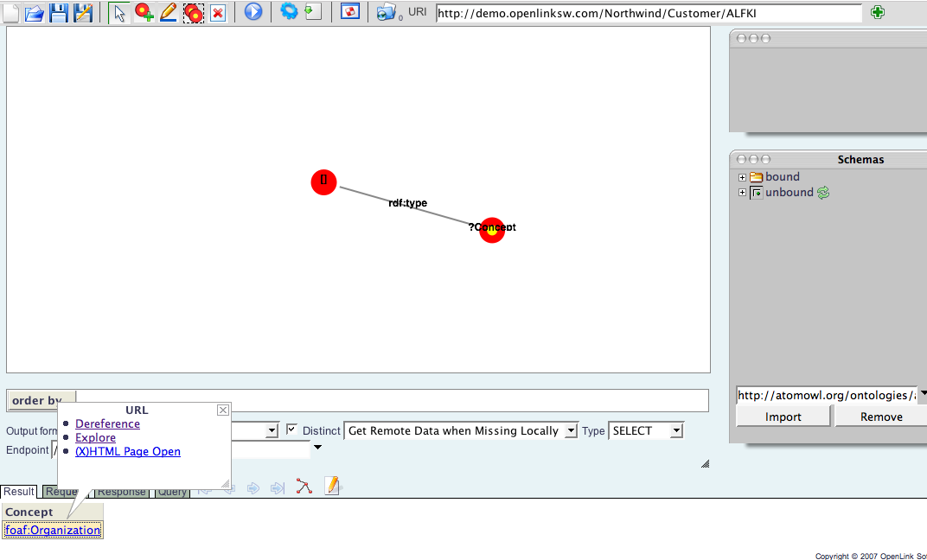This screenshot has height=560, width=927.
Task: Click the URI address input field
Action: [649, 13]
